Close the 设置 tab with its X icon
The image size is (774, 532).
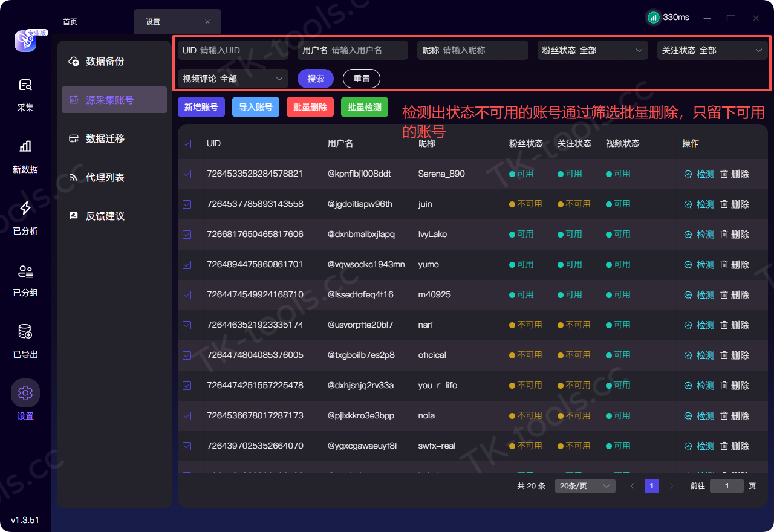point(207,22)
